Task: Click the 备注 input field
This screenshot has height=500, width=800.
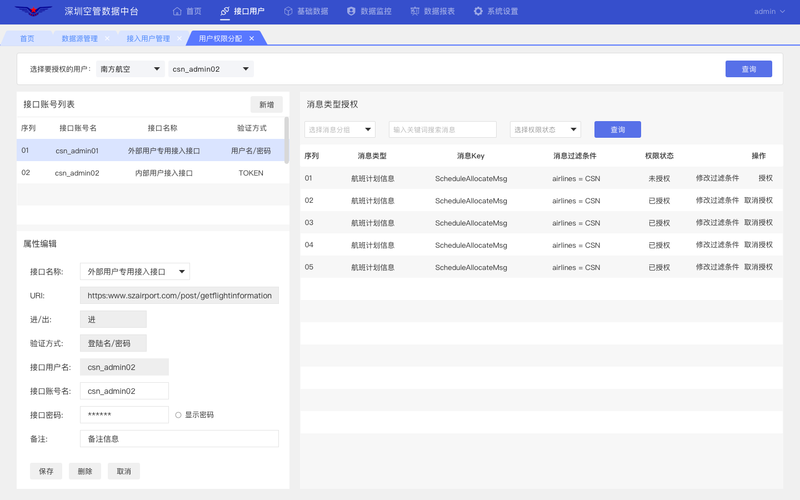Action: click(179, 439)
